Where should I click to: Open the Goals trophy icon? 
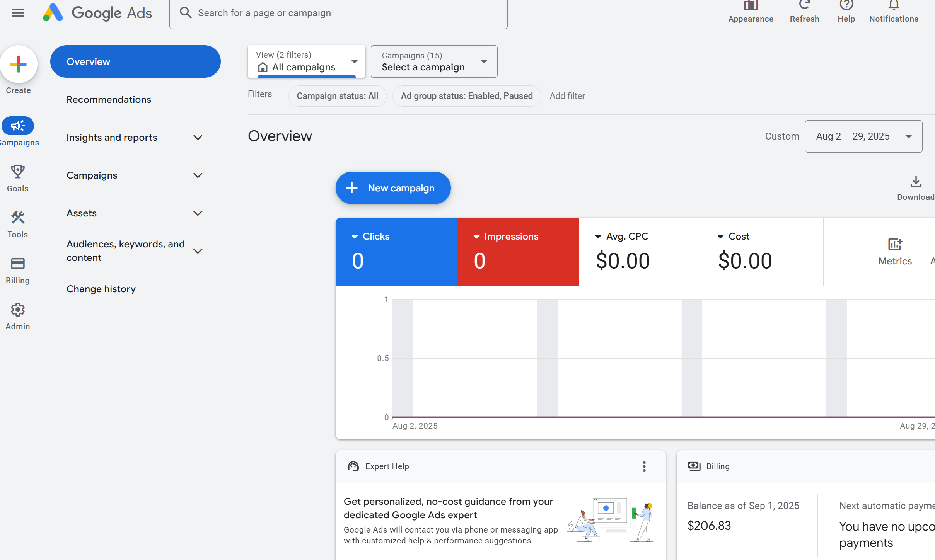18,172
